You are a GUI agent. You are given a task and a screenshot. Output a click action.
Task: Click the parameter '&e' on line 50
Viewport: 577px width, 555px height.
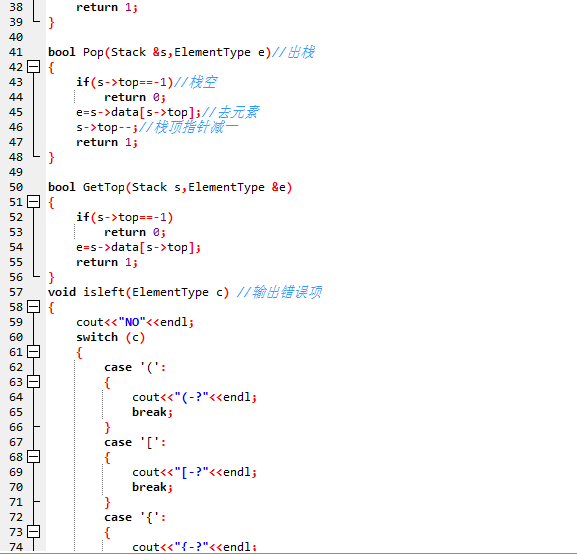coord(279,187)
